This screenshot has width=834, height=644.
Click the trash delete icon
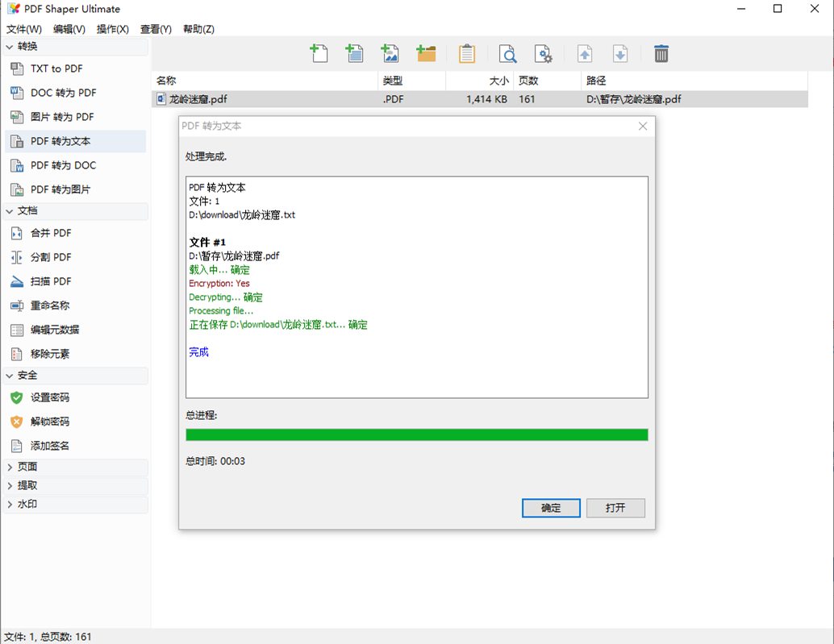point(661,54)
